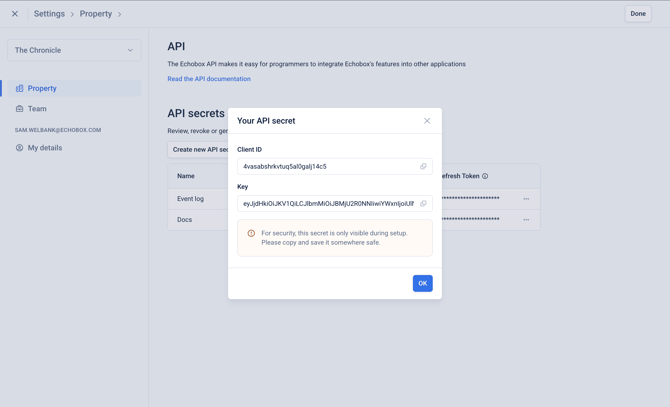The image size is (670, 407).
Task: Click the chevron after Property breadcrumb
Action: point(120,14)
